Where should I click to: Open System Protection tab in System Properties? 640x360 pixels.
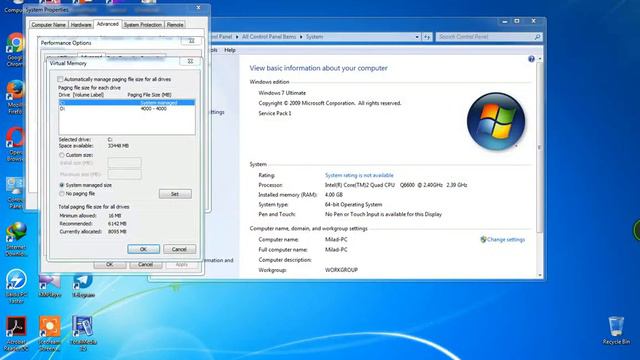coord(143,25)
